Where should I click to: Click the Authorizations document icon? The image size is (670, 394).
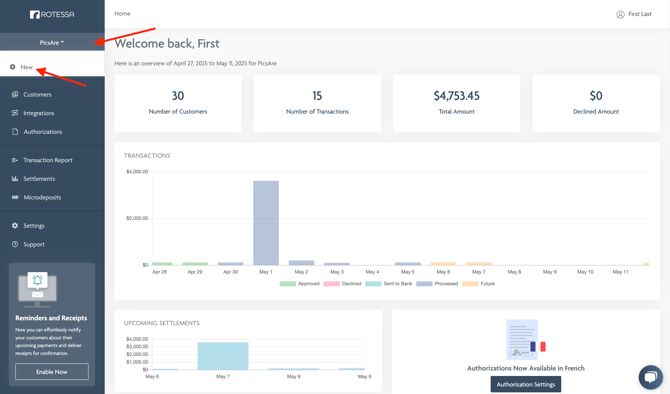[15, 132]
